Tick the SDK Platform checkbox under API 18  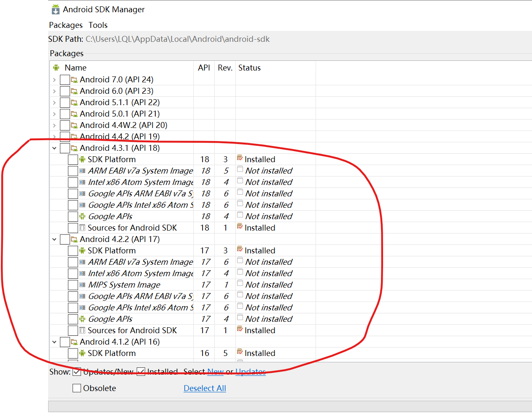point(73,159)
